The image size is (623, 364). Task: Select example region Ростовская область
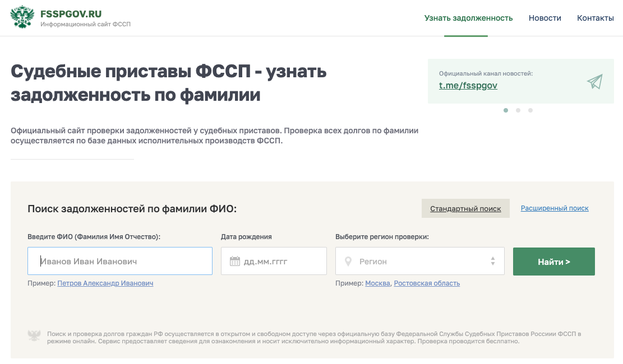427,283
